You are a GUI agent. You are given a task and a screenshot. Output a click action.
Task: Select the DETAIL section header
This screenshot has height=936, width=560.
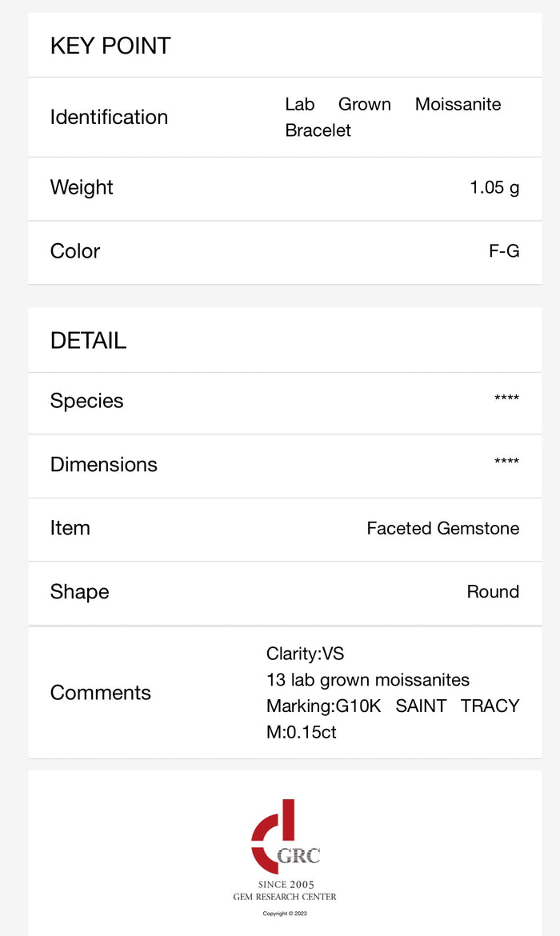88,341
